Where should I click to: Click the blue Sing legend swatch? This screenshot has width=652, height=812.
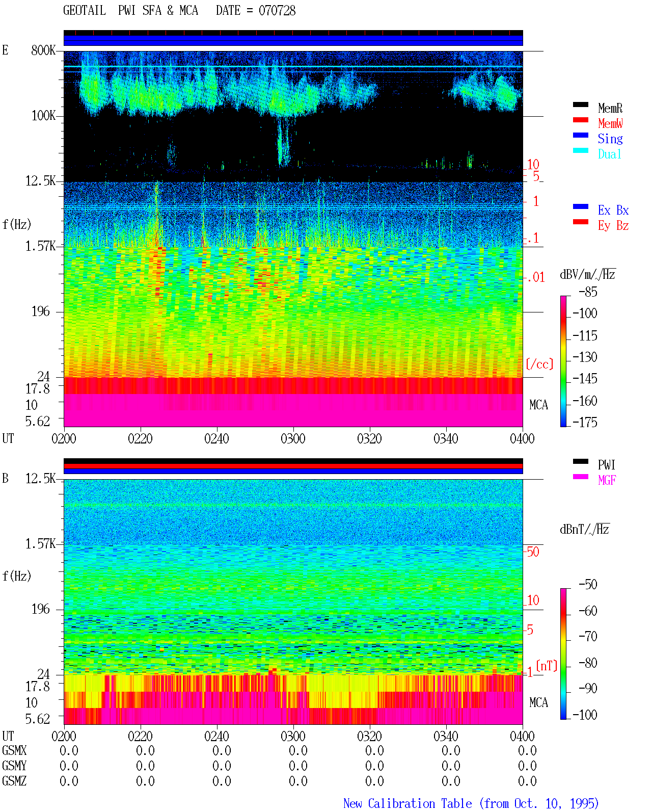click(x=581, y=136)
